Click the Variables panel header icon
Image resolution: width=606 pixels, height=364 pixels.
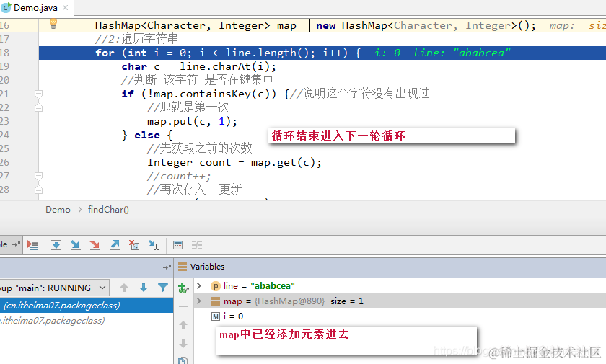(x=183, y=267)
